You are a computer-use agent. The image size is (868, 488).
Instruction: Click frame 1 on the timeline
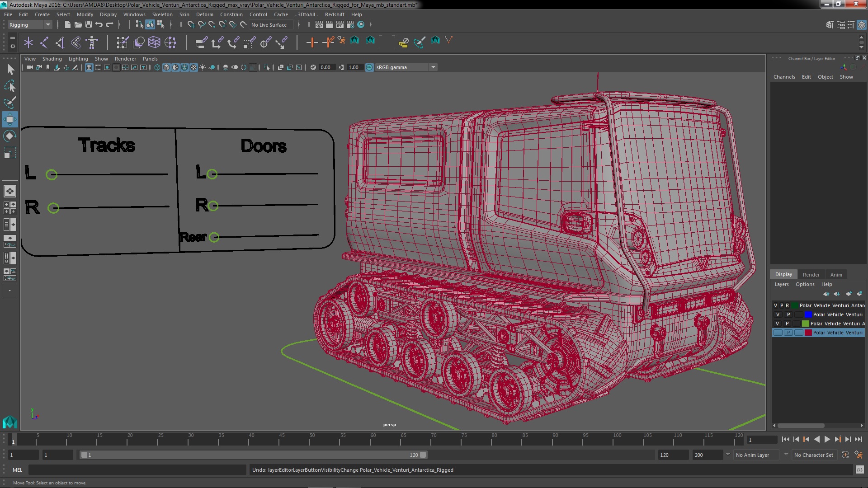[13, 440]
